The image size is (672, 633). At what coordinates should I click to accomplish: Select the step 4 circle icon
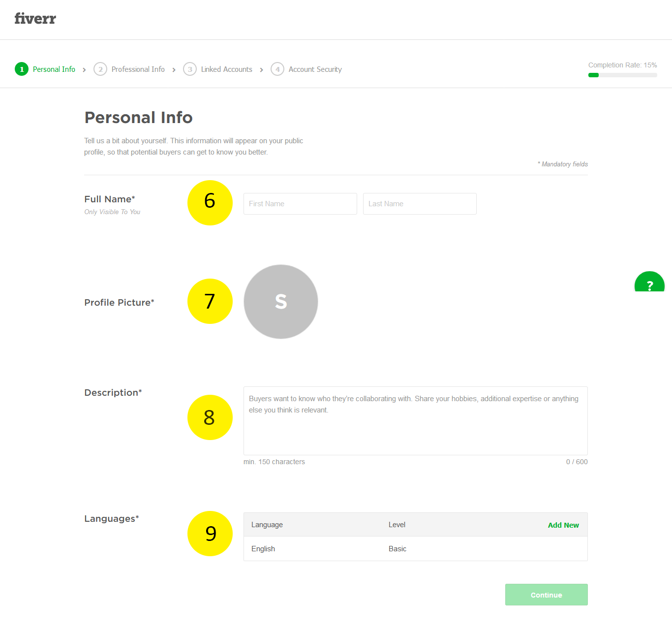(x=277, y=69)
